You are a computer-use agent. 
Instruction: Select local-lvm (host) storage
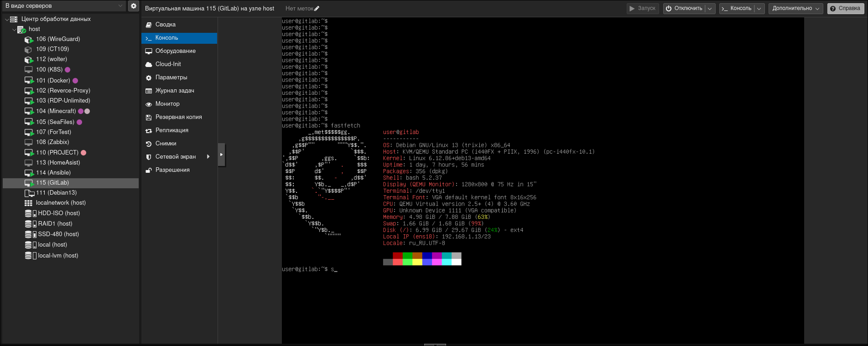pyautogui.click(x=71, y=256)
